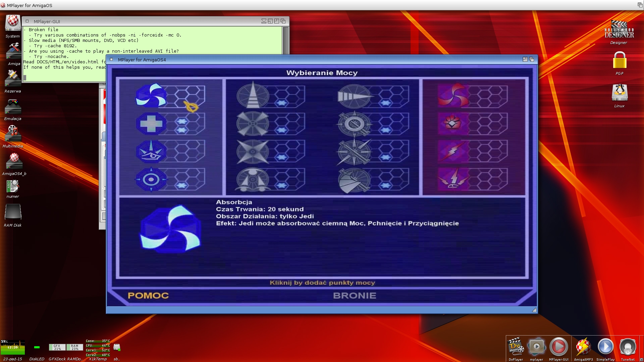
Task: Add points on the Absorb hexagon level meter
Action: coord(186,97)
